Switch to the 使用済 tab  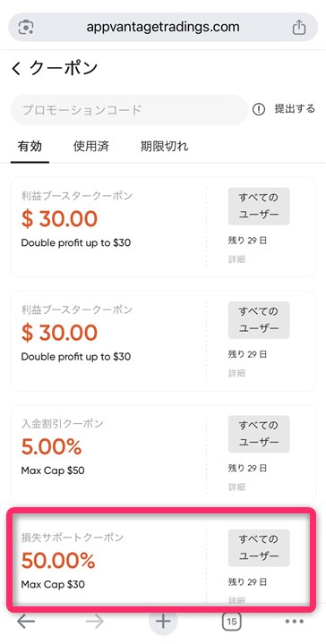(91, 146)
